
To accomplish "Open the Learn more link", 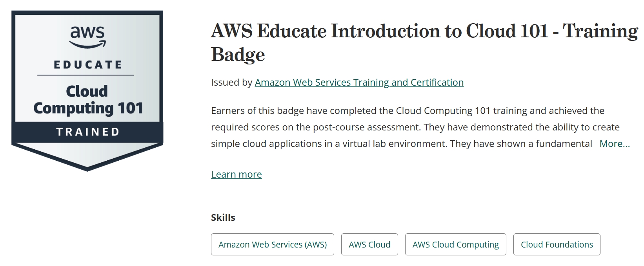I will point(236,174).
